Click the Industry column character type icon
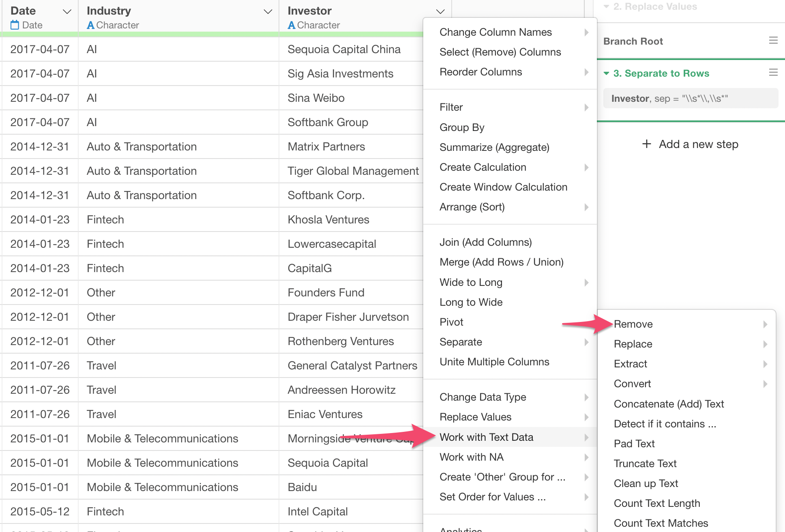This screenshot has width=785, height=532. (90, 25)
